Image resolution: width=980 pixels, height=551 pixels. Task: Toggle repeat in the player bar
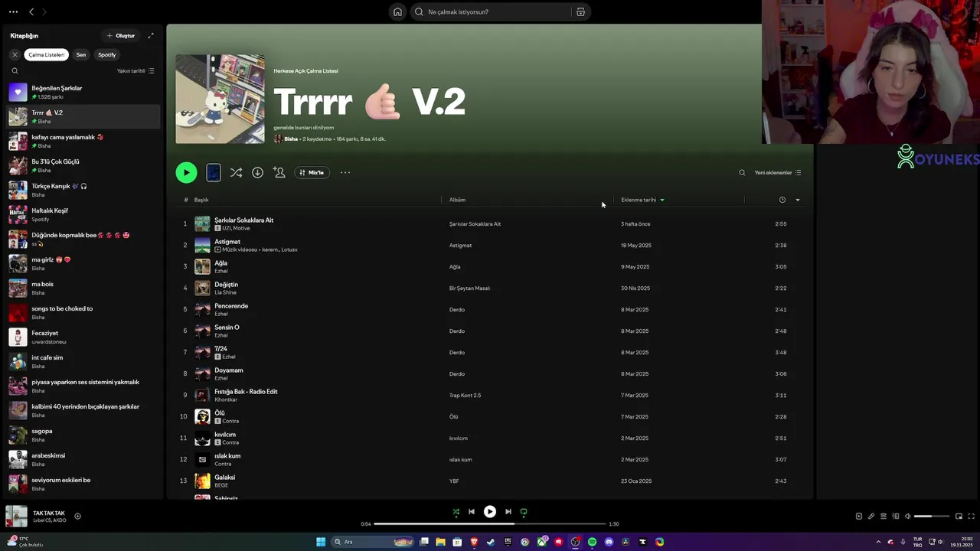[x=524, y=511]
